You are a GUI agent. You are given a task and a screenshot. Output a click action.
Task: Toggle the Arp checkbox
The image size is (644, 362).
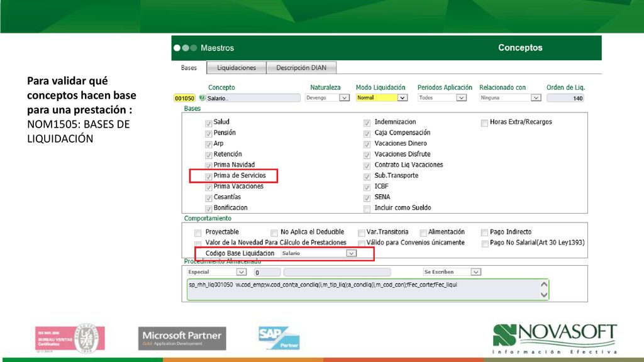click(x=209, y=145)
